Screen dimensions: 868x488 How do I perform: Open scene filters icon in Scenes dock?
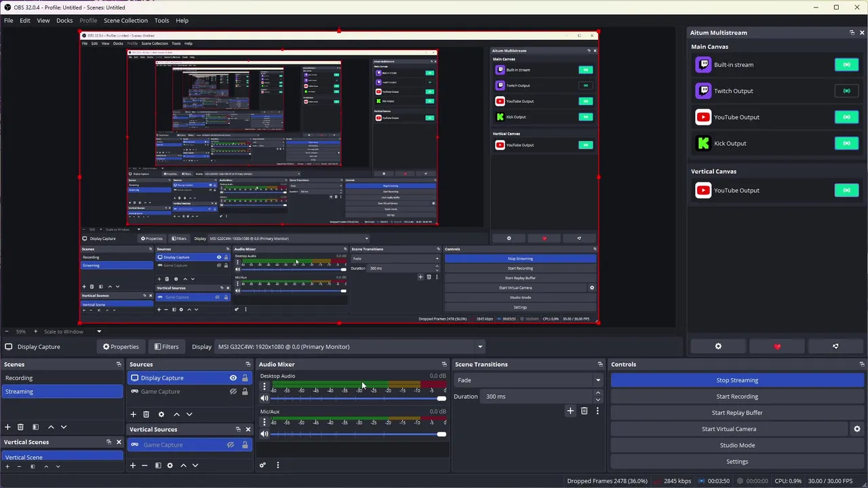[x=35, y=427]
